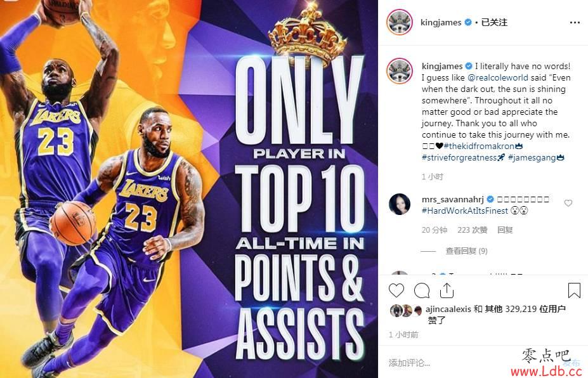Open kingjames avatar beside caption
This screenshot has width=588, height=378.
click(400, 71)
